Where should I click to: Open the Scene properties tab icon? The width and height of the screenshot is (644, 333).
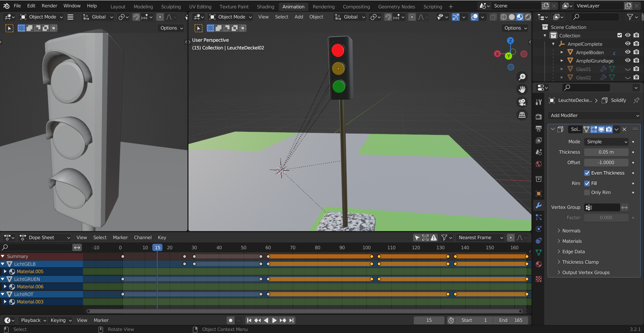(539, 152)
